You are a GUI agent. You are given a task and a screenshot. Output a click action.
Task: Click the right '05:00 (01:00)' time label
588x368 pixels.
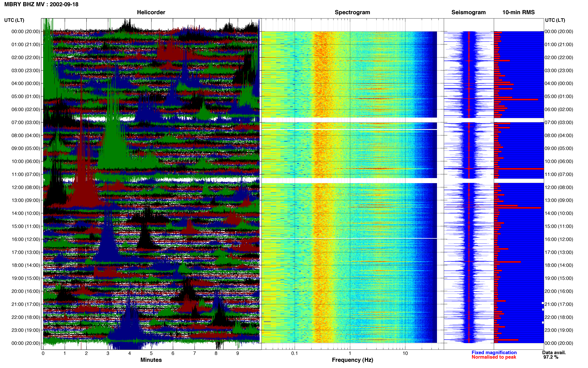tap(559, 96)
